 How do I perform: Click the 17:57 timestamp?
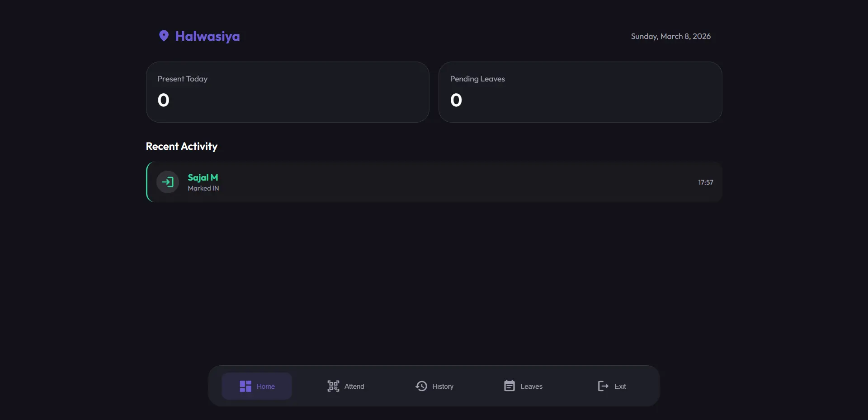(x=705, y=182)
